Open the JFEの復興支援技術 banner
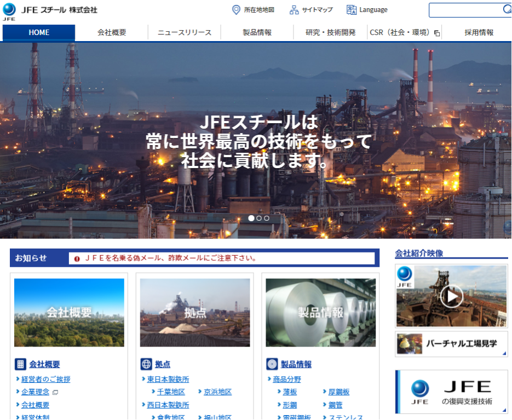 click(x=452, y=392)
